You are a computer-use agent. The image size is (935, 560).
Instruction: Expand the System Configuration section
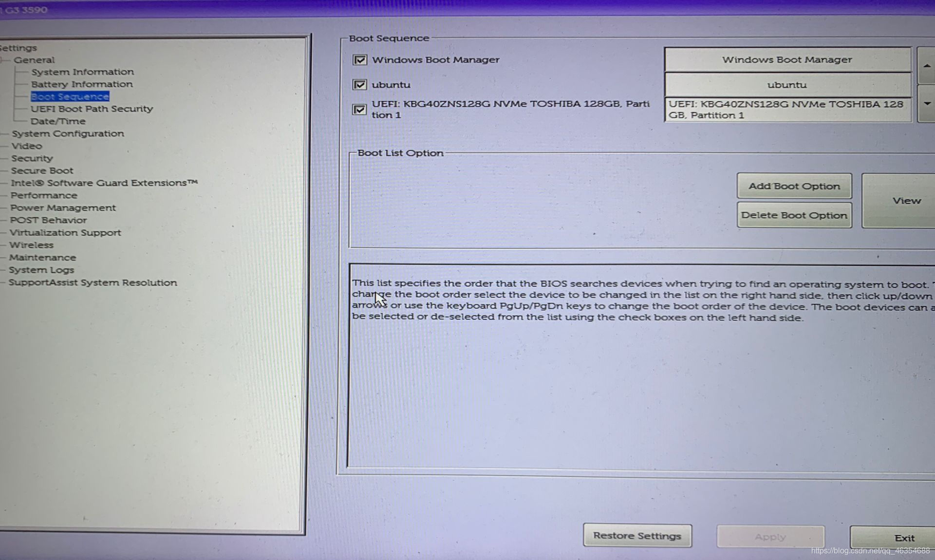click(67, 133)
